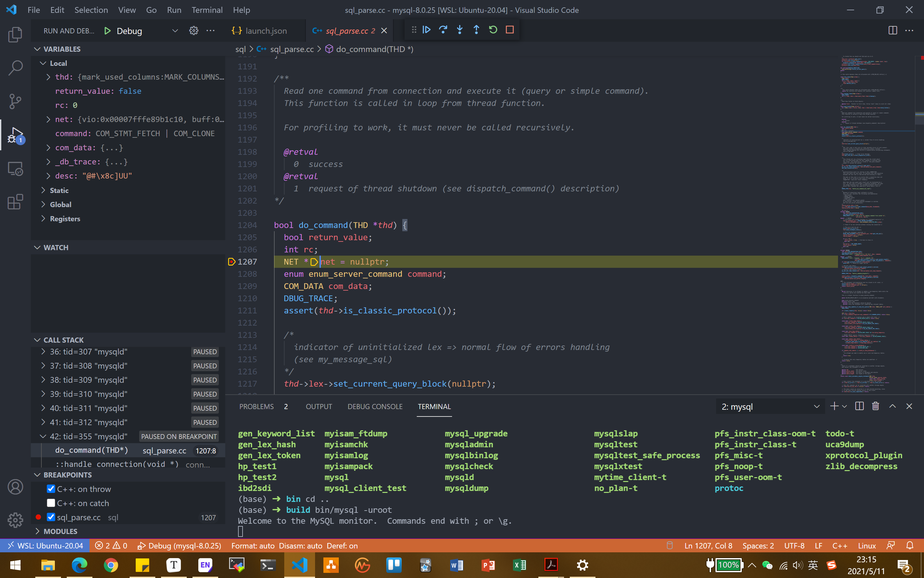Screen dimensions: 924x578
Task: Expand the com_data variable
Action: click(x=48, y=148)
